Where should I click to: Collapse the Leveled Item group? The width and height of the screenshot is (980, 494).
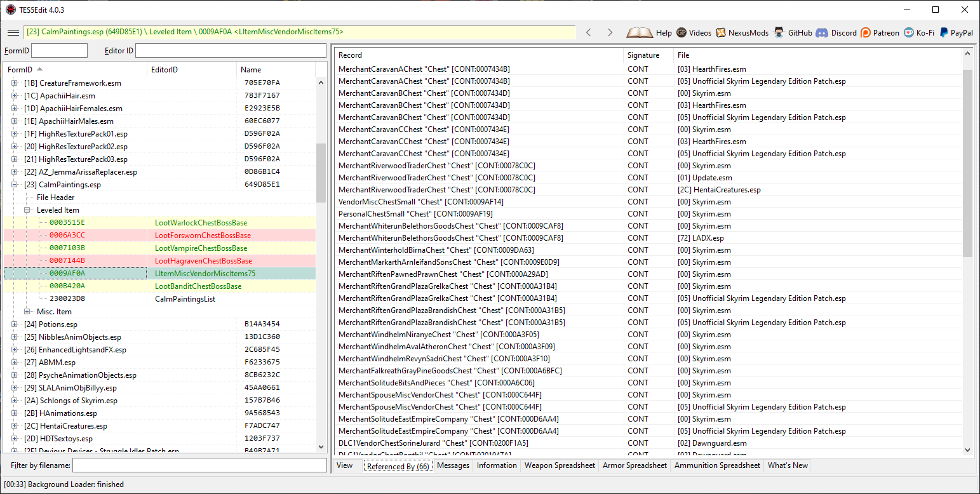[x=27, y=210]
